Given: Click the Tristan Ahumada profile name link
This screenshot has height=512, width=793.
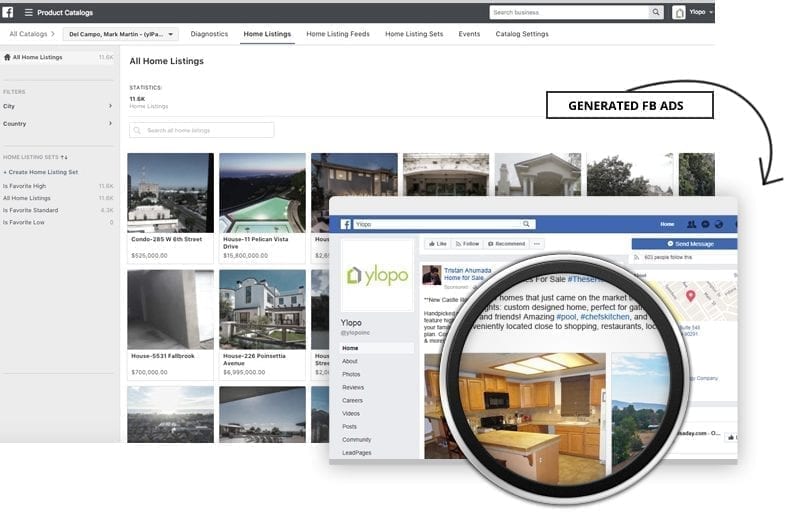Looking at the screenshot, I should coord(467,271).
